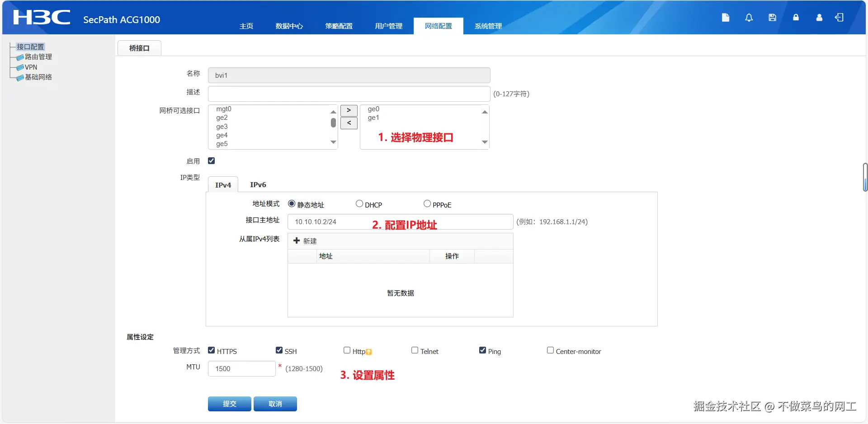The image size is (868, 424).
Task: Click the 路由管理 folder icon
Action: [x=20, y=57]
